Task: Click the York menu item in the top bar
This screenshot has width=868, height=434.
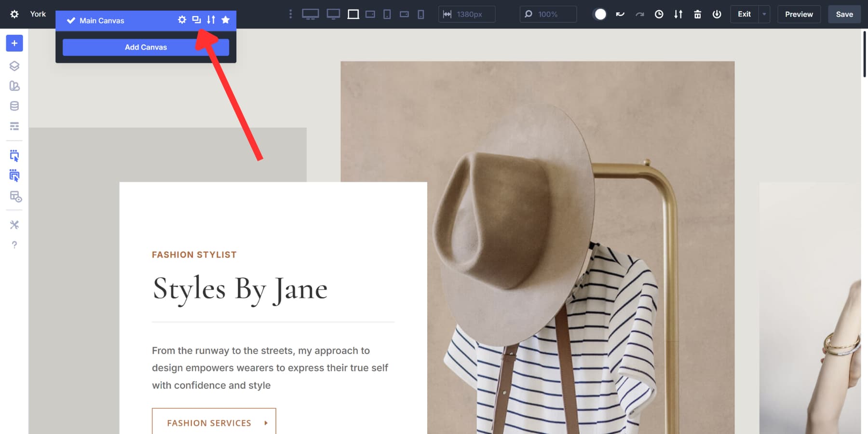Action: point(38,14)
